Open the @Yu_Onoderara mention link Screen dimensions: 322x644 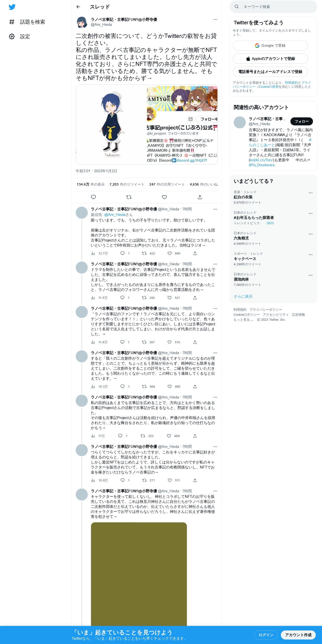(262, 165)
